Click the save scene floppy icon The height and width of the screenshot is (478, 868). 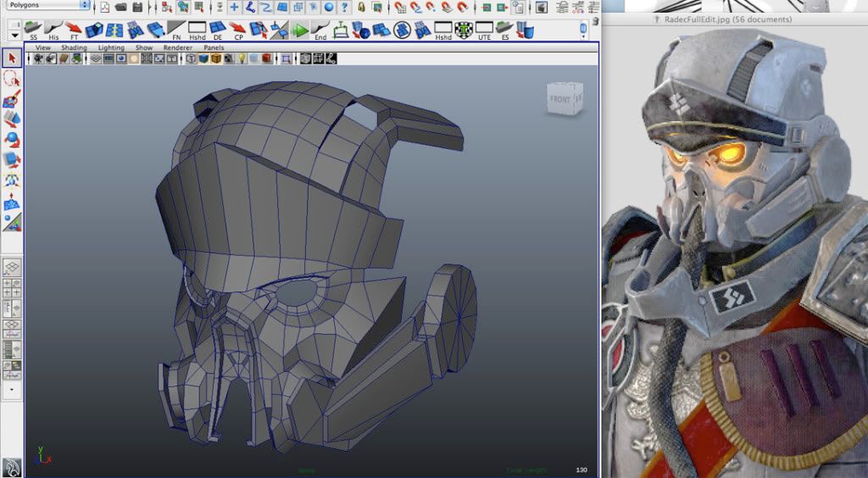point(137,7)
